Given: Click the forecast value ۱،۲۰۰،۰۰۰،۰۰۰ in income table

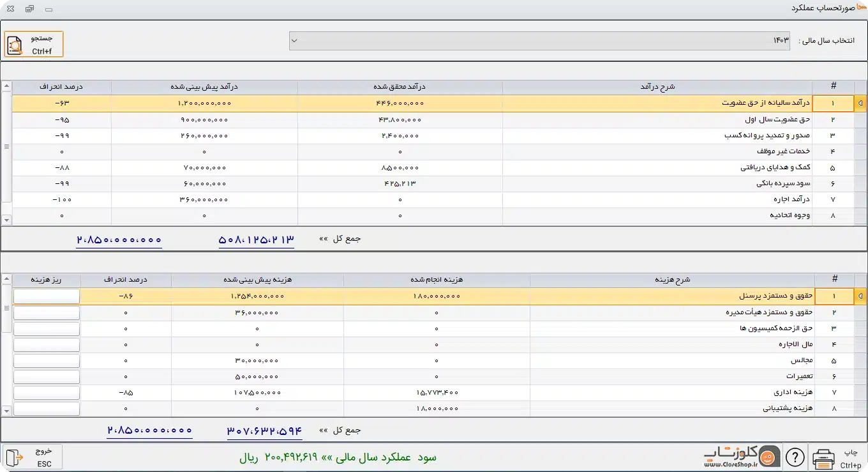Looking at the screenshot, I should pyautogui.click(x=204, y=103).
